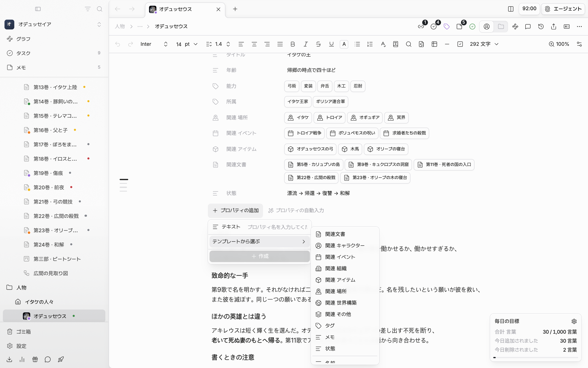Click the share export icon
This screenshot has width=588, height=368.
[x=553, y=27]
